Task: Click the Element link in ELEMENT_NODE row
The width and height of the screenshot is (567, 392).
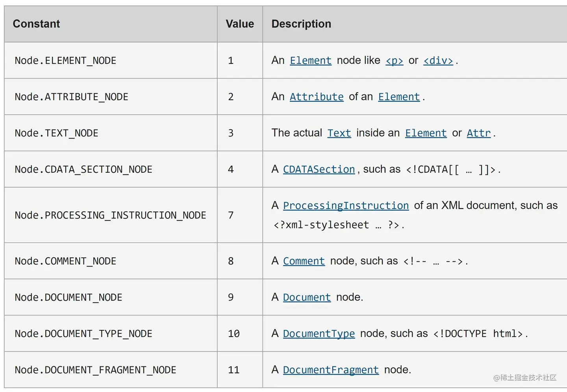Action: click(310, 61)
